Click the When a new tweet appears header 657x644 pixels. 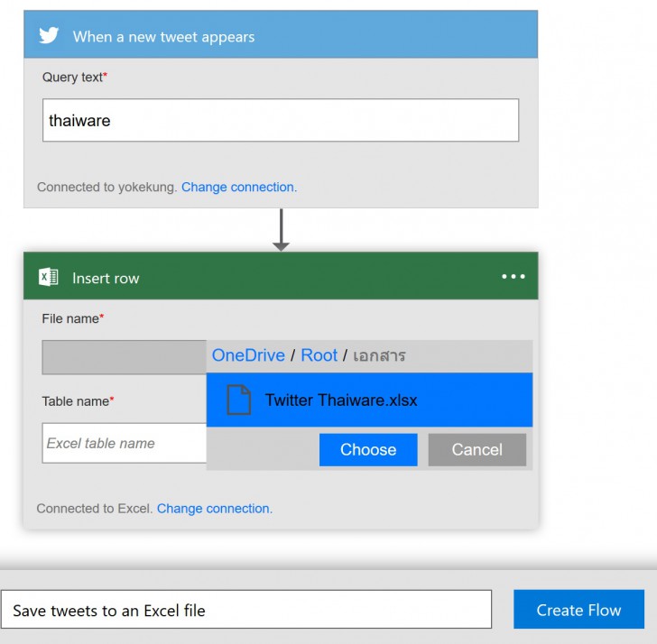coord(281,34)
